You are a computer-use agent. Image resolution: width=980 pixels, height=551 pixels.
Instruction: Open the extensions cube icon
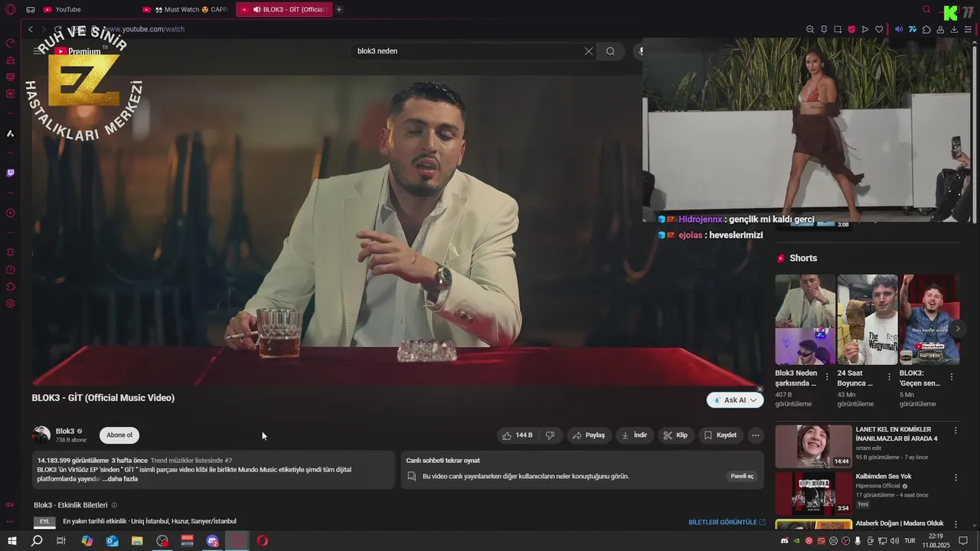coord(926,29)
